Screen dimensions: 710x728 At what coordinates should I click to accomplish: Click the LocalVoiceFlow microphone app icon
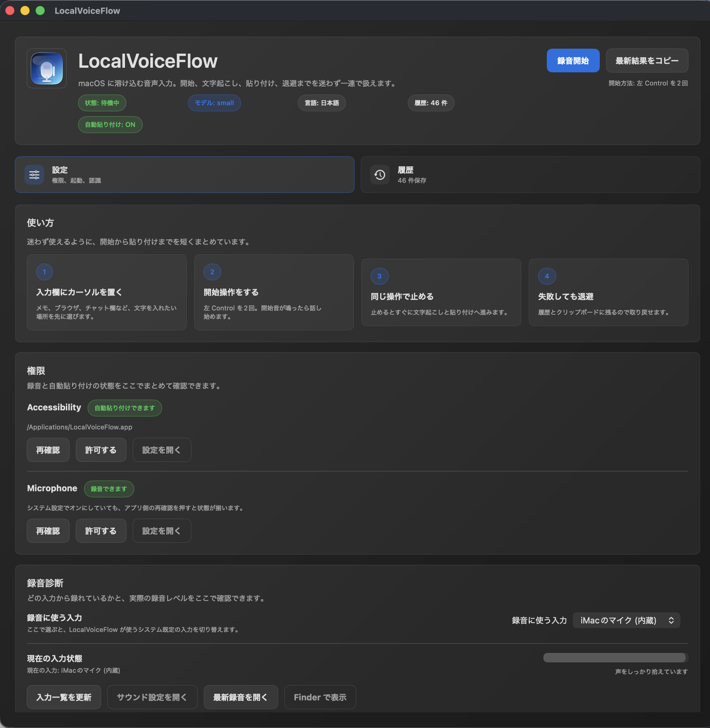click(47, 69)
